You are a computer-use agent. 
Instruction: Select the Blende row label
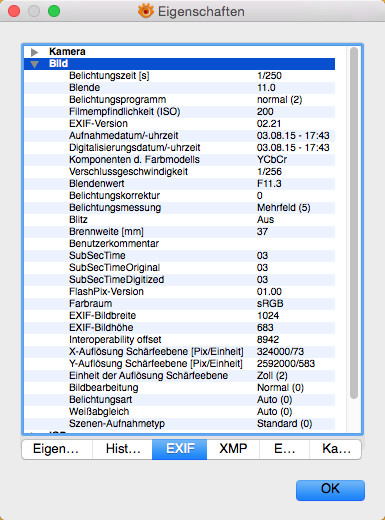[85, 88]
